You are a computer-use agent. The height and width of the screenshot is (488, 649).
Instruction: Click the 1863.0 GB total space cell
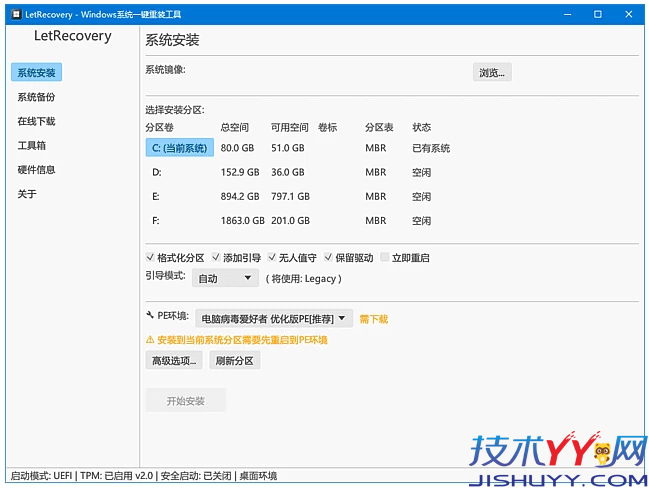243,221
